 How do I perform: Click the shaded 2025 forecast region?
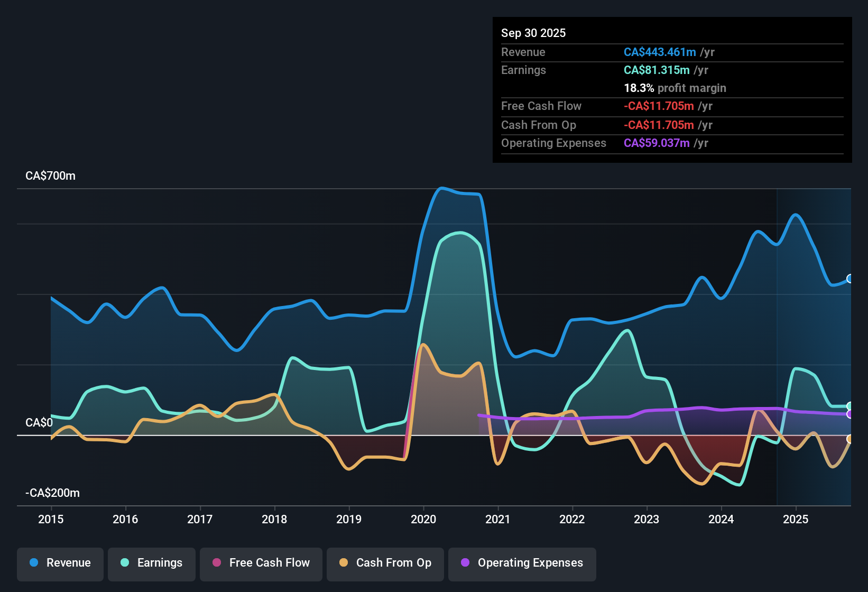[814, 344]
